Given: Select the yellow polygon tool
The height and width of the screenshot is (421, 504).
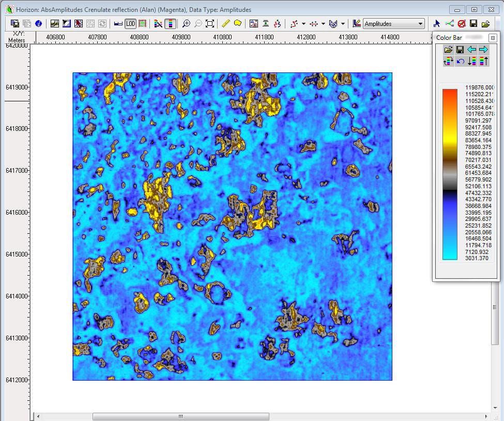Looking at the screenshot, I should (238, 24).
